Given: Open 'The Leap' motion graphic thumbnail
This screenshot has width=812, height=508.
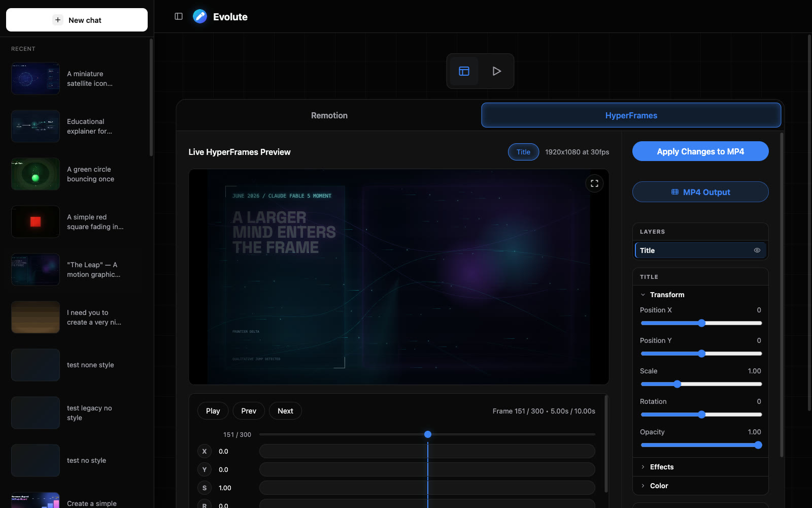Looking at the screenshot, I should tap(36, 270).
